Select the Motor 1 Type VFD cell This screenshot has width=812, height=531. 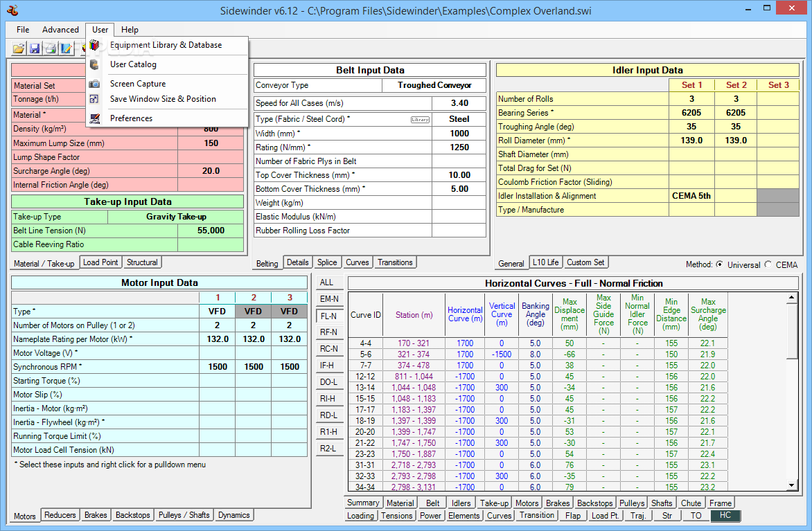click(218, 312)
